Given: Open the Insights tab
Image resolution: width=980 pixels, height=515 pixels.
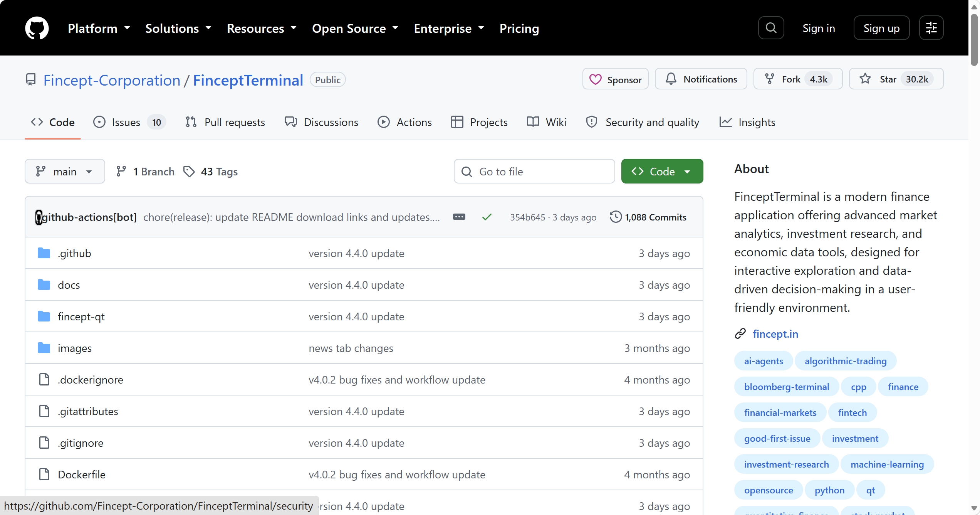Looking at the screenshot, I should 747,122.
